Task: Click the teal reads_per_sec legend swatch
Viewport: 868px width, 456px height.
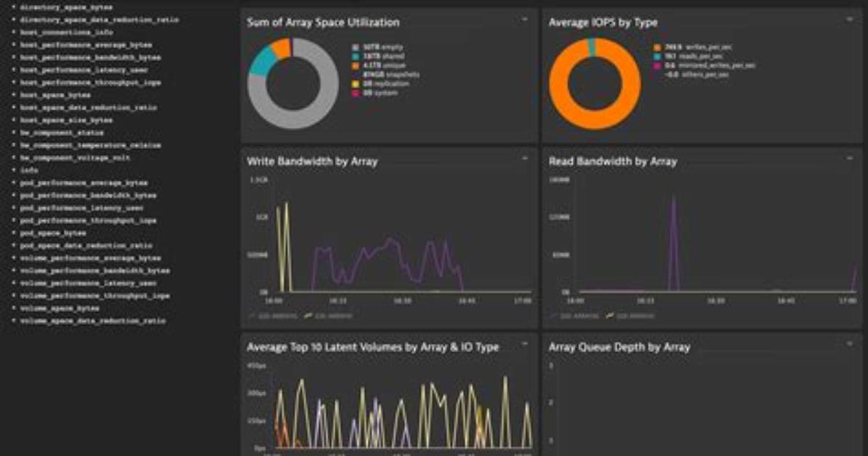Action: pos(657,57)
